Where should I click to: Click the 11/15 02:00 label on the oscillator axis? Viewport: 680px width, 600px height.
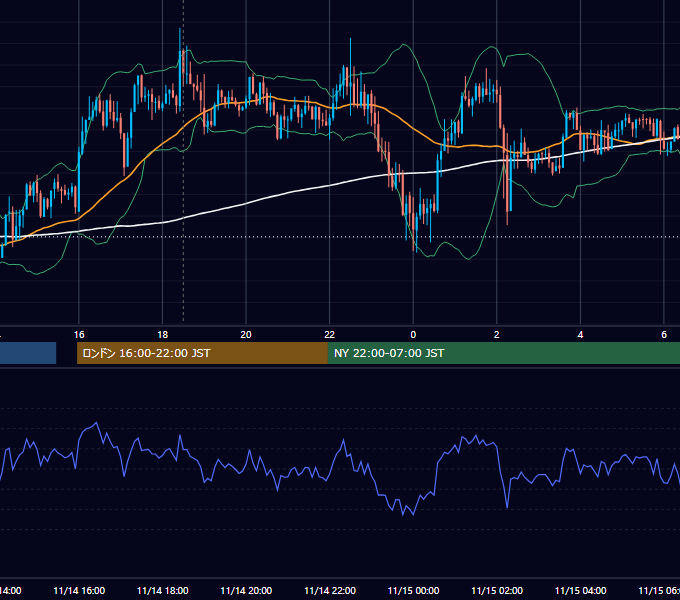(x=497, y=591)
